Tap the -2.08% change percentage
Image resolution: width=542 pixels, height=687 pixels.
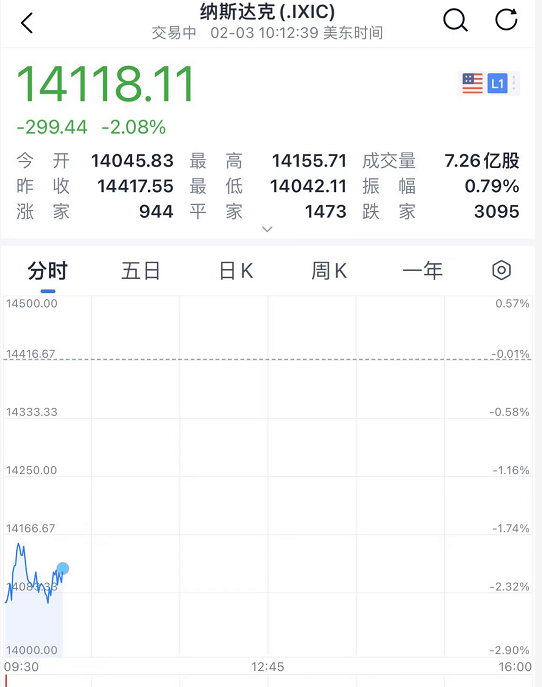point(134,127)
